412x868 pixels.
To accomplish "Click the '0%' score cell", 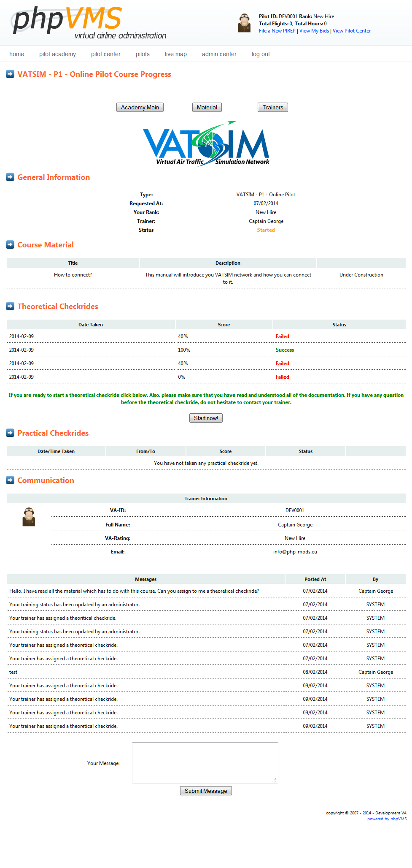I will (x=182, y=377).
